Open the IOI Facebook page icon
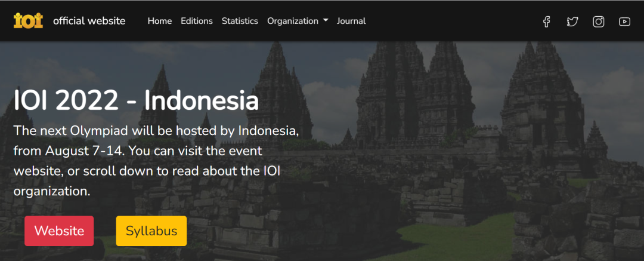Viewport: 644px width, 261px height. 546,22
